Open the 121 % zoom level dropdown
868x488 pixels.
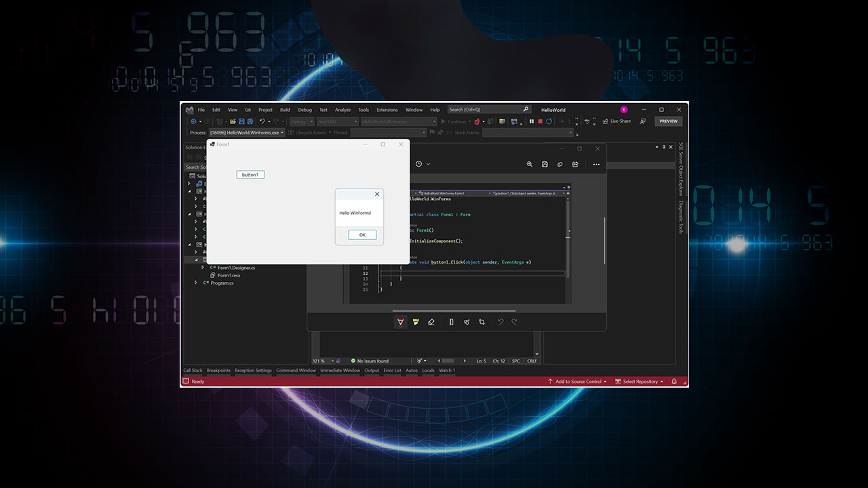click(324, 361)
